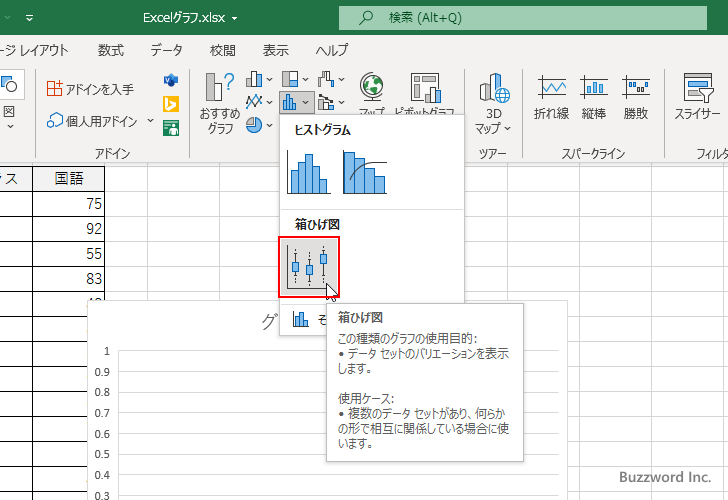Viewport: 728px width, 500px height.
Task: Insert a 勝敗 win/loss sparkline
Action: 636,98
